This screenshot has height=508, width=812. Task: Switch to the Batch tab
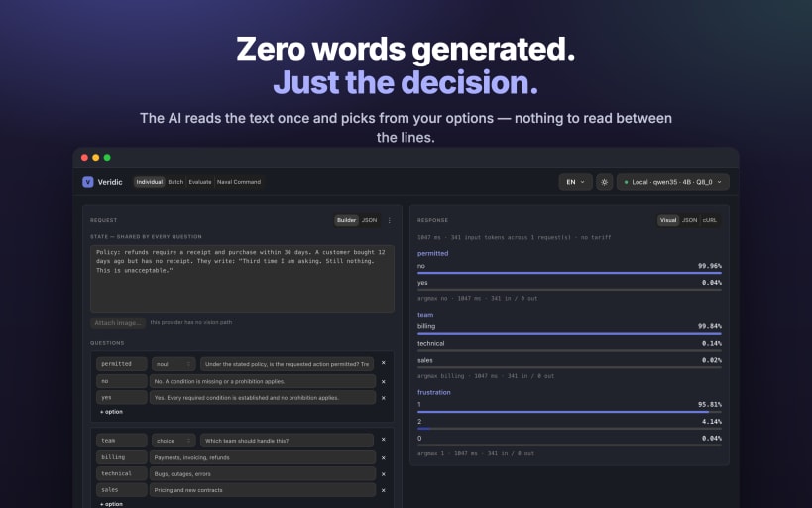coord(175,182)
